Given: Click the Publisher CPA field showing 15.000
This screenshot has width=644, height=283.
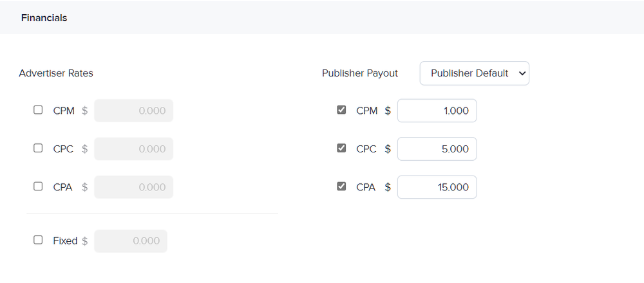Looking at the screenshot, I should [437, 187].
